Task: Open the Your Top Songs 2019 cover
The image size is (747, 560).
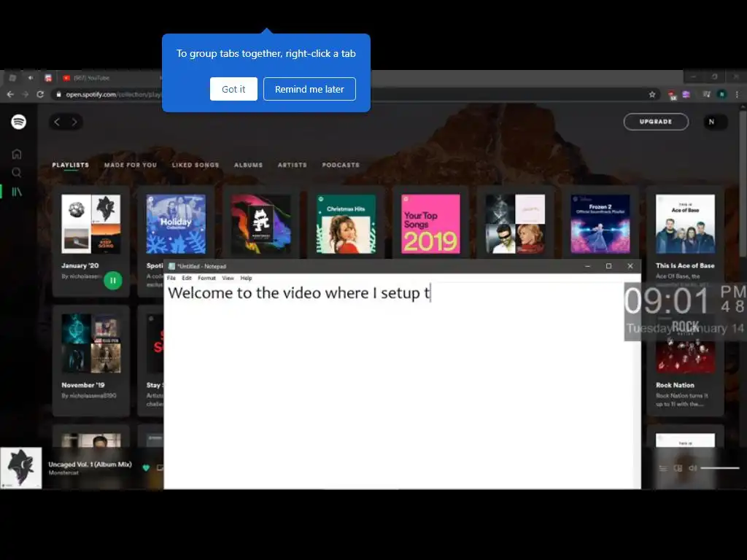Action: pos(430,224)
